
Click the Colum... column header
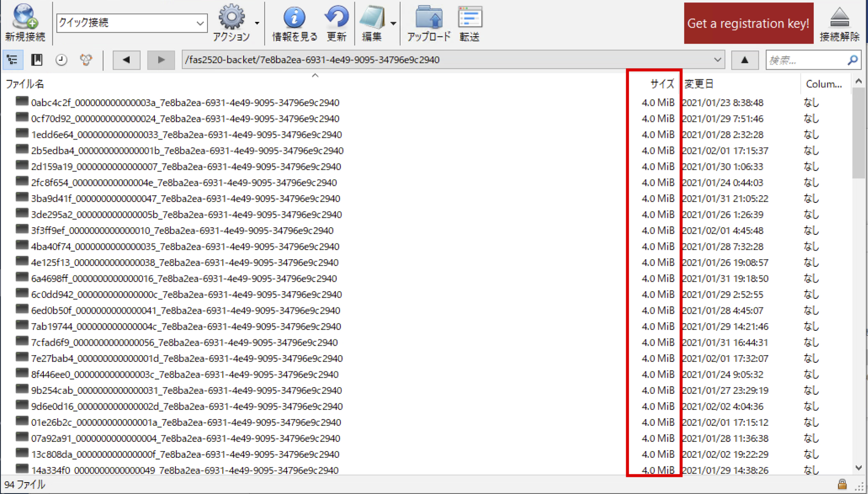824,84
